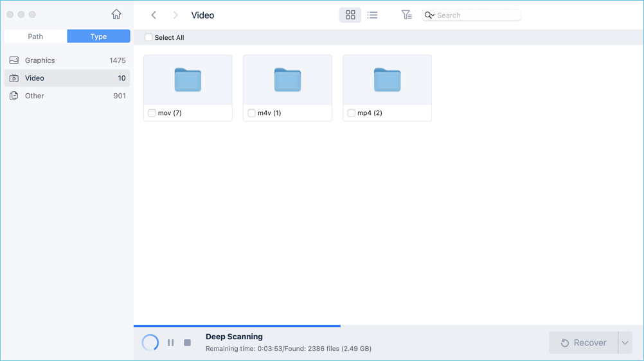
Task: Tick the mov (7) checkbox
Action: tap(152, 113)
